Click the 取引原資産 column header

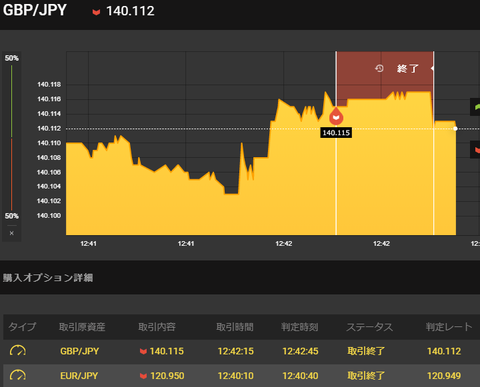pos(82,327)
